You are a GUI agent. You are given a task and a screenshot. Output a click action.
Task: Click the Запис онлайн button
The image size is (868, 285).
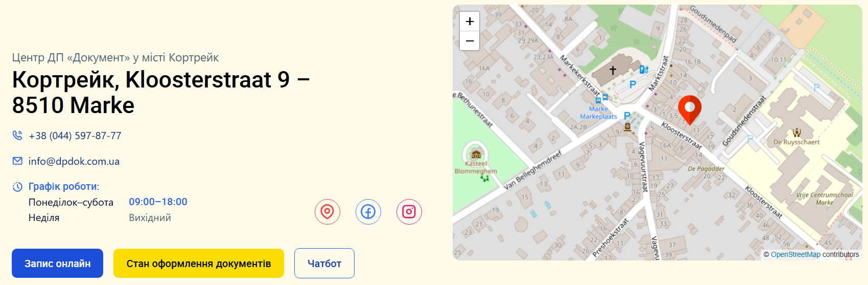tap(58, 264)
